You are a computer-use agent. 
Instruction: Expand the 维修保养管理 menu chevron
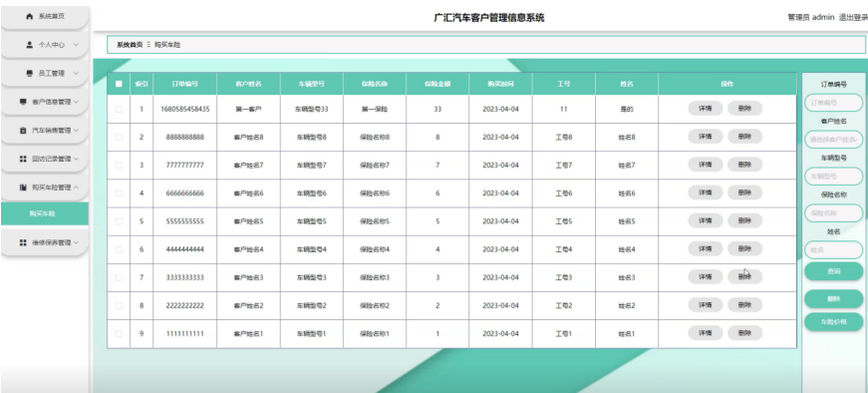(x=76, y=242)
